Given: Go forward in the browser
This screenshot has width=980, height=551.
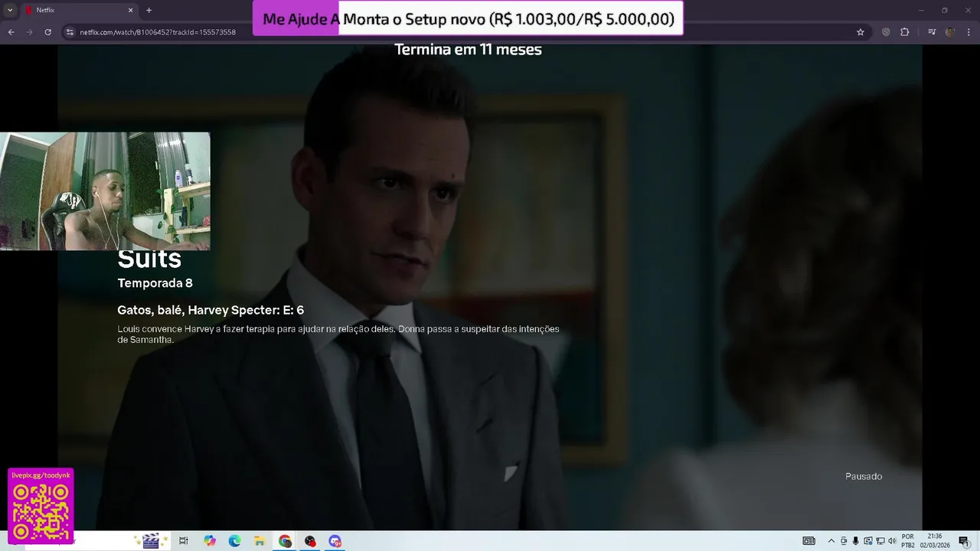Looking at the screenshot, I should [x=29, y=32].
